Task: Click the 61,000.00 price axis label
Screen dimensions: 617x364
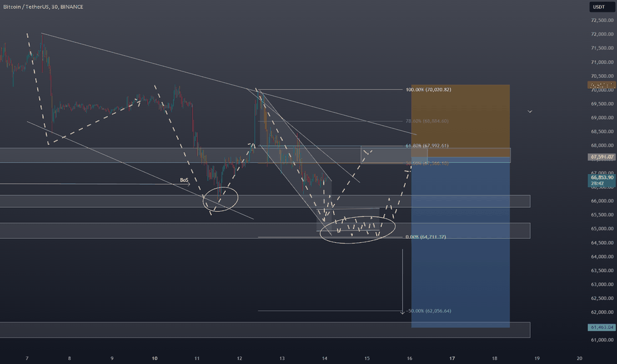Action: pyautogui.click(x=602, y=340)
